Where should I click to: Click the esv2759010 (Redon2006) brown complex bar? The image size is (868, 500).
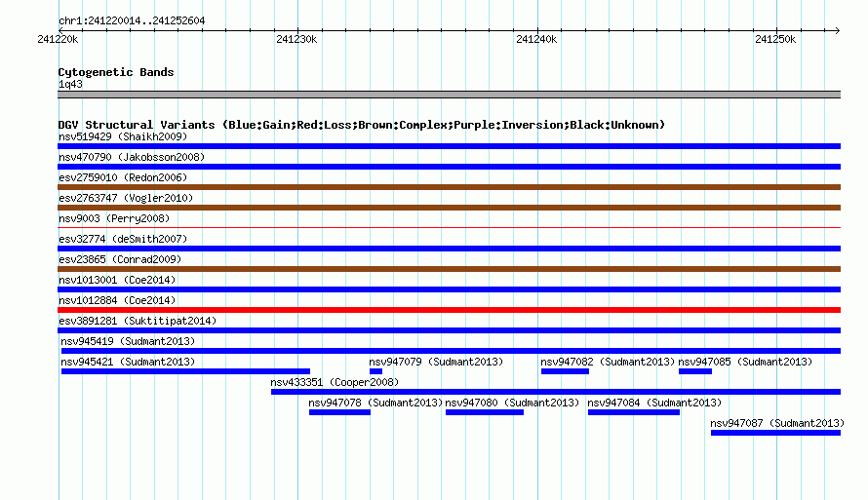coord(449,187)
